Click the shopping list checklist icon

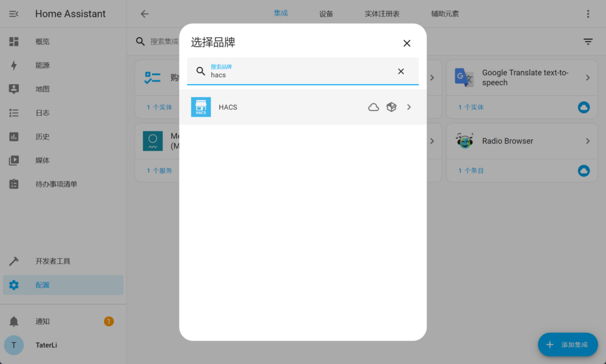tap(152, 78)
